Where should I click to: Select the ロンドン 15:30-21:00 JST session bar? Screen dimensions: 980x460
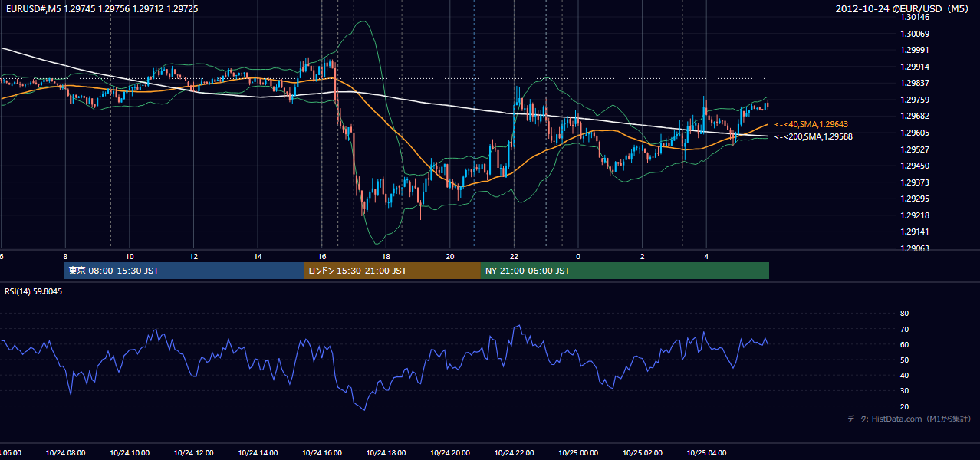point(393,271)
